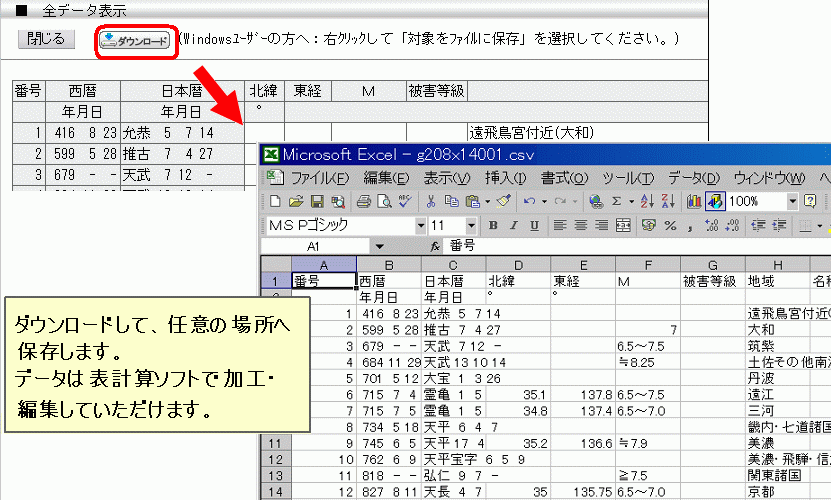Image resolution: width=831 pixels, height=500 pixels.
Task: Sort descending with the Z-A icon
Action: tap(668, 201)
